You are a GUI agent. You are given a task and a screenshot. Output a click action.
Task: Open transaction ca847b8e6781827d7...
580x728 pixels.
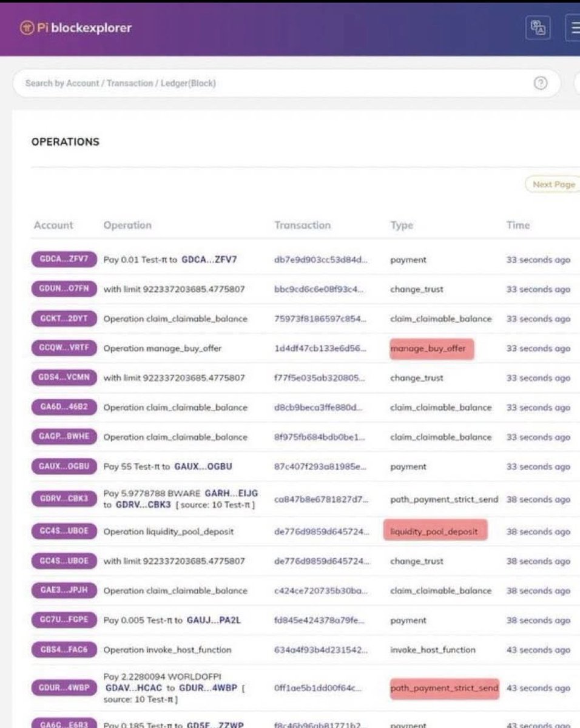[321, 500]
